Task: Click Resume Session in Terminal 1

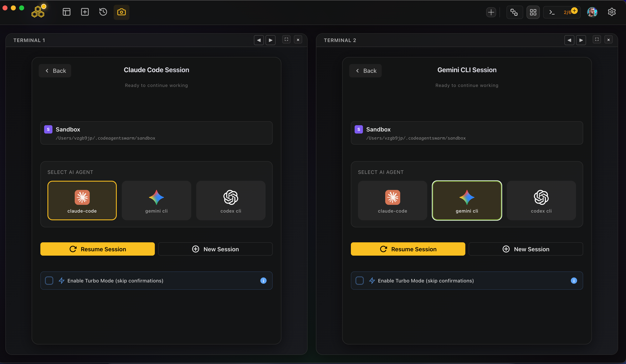Action: (98, 249)
